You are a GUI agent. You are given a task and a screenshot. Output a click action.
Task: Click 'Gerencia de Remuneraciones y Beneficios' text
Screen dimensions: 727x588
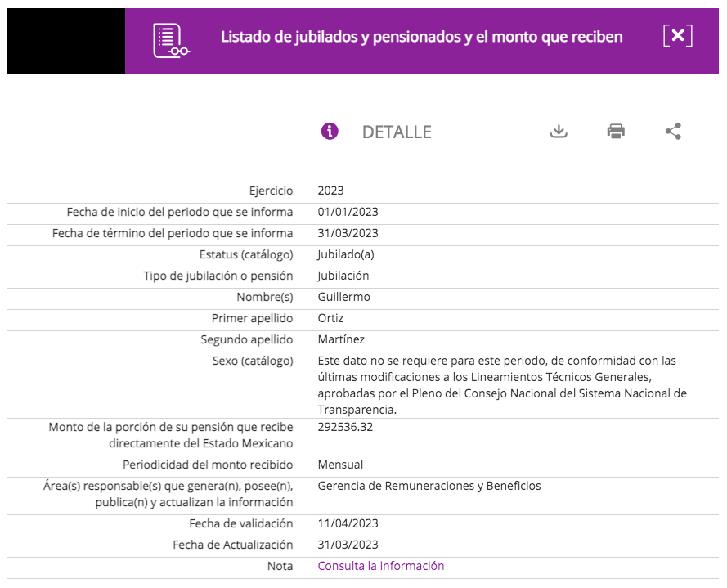click(x=429, y=486)
